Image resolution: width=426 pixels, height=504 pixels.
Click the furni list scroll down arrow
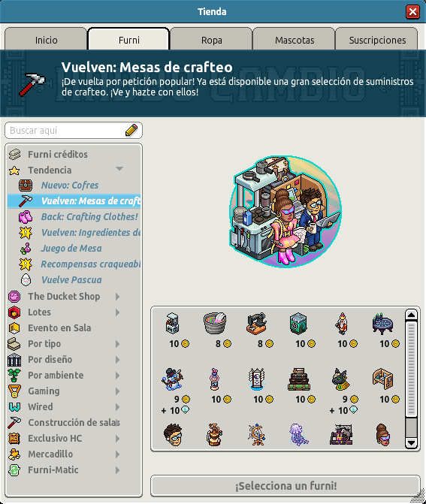tap(411, 443)
